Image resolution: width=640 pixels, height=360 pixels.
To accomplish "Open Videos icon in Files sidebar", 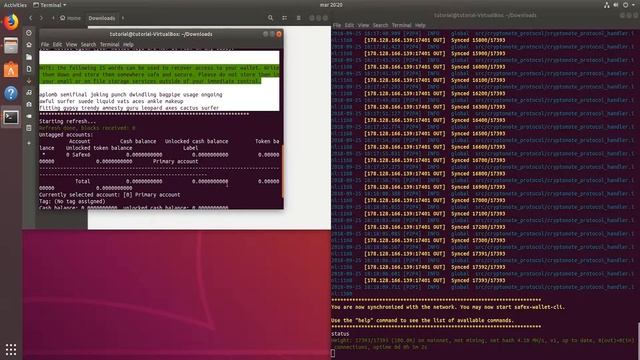I will 29,116.
